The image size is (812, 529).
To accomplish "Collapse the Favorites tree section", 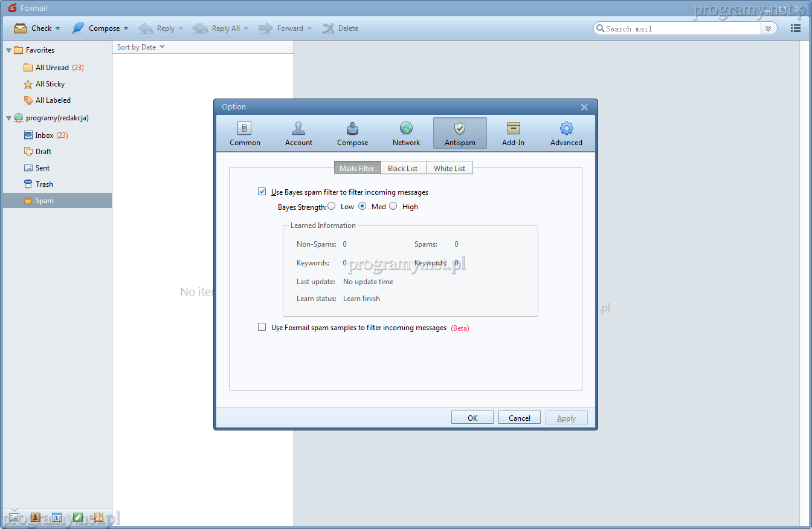I will pos(8,50).
